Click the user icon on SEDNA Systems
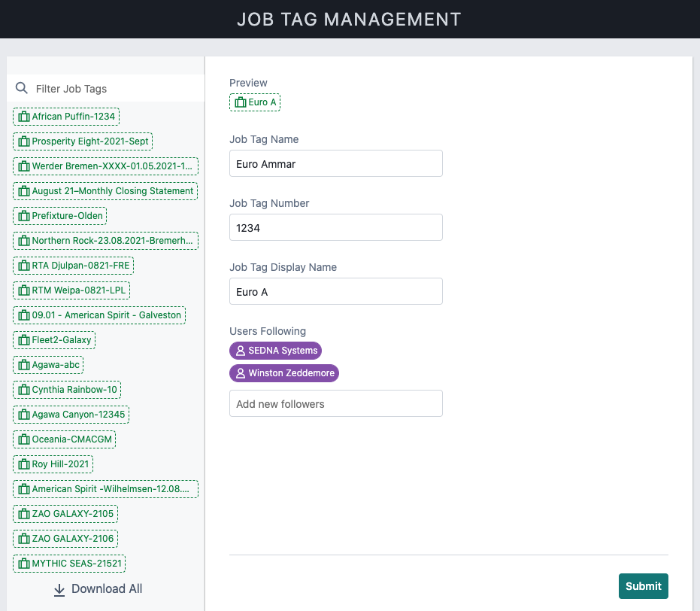This screenshot has width=700, height=611. [240, 351]
